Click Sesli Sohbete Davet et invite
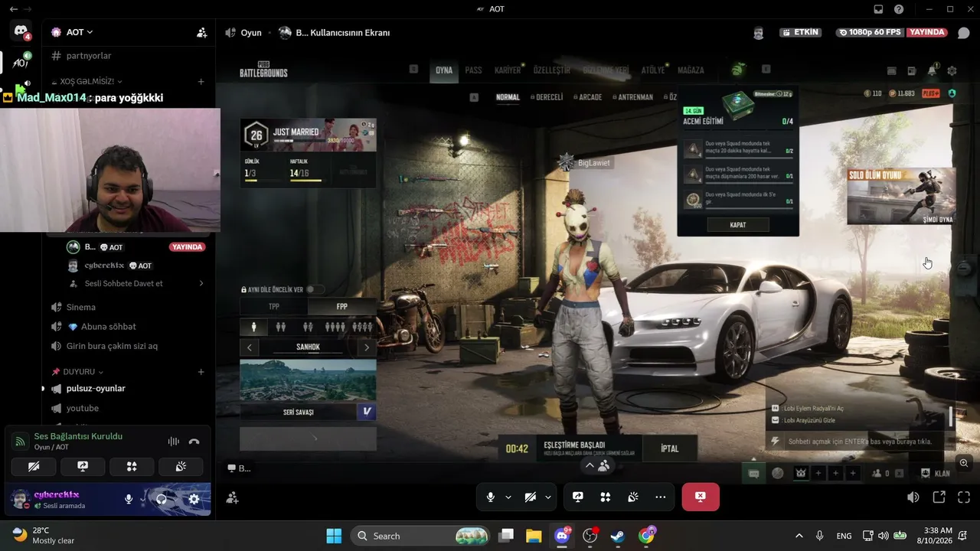The image size is (980, 551). 122,283
